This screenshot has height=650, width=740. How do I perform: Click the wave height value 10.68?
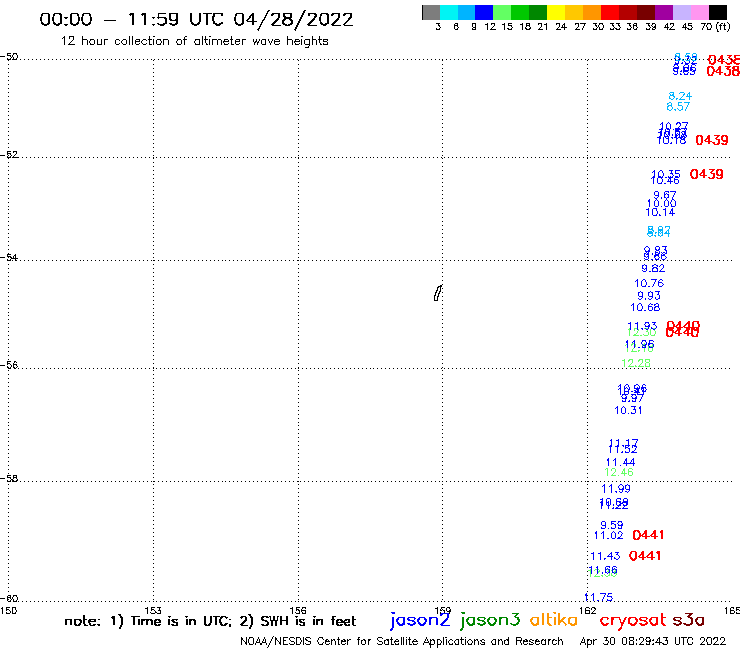pyautogui.click(x=645, y=307)
